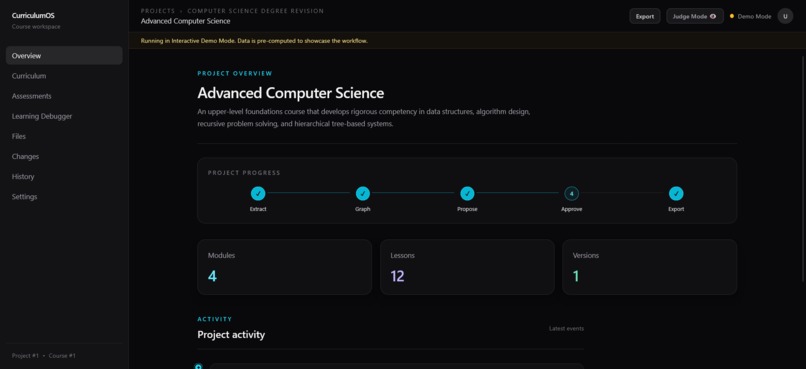Open Settings in the sidebar

[x=64, y=196]
